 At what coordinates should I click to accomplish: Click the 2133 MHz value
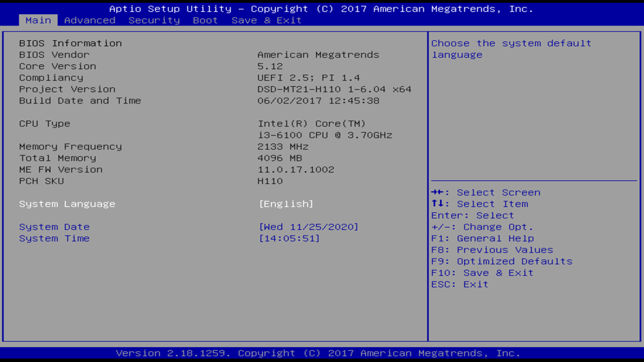pos(283,146)
